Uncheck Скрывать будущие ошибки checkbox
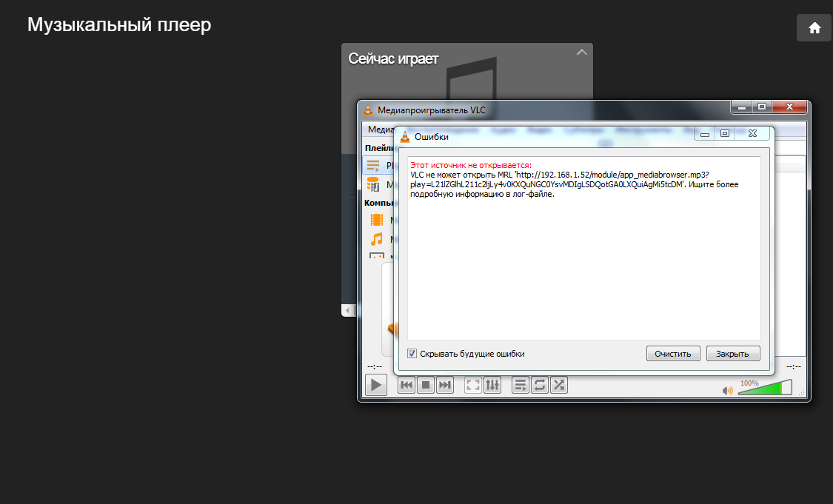Viewport: 833px width, 504px height. pos(412,353)
